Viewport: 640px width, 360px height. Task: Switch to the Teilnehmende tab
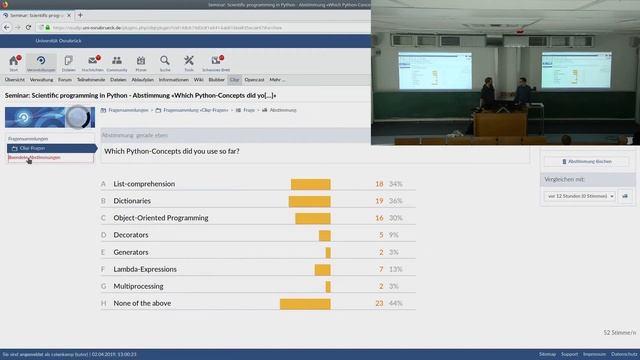pos(91,80)
